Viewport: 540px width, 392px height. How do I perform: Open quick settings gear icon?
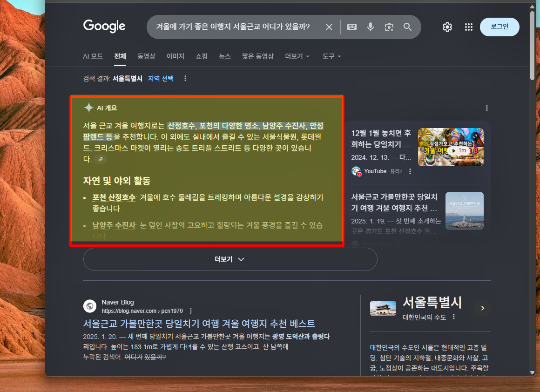tap(447, 27)
